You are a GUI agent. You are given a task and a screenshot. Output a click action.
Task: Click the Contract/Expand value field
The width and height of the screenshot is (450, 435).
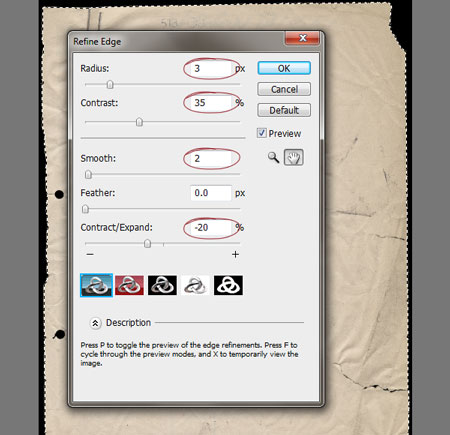coord(211,228)
